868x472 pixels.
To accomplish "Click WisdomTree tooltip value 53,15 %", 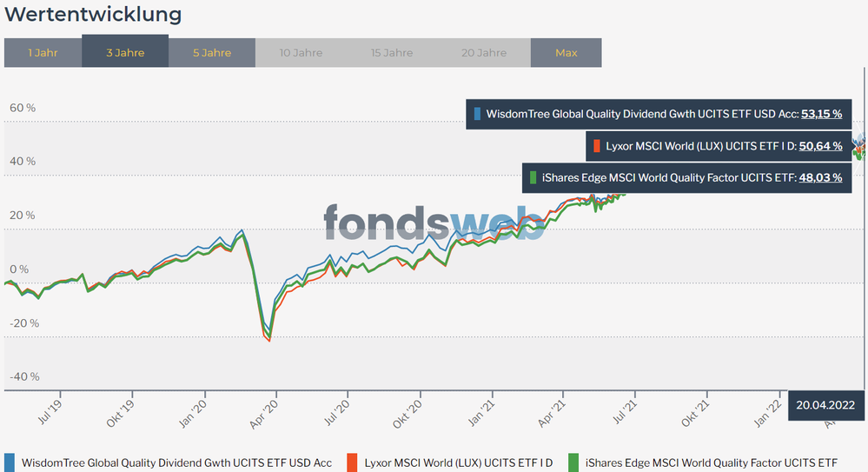I will pyautogui.click(x=821, y=114).
